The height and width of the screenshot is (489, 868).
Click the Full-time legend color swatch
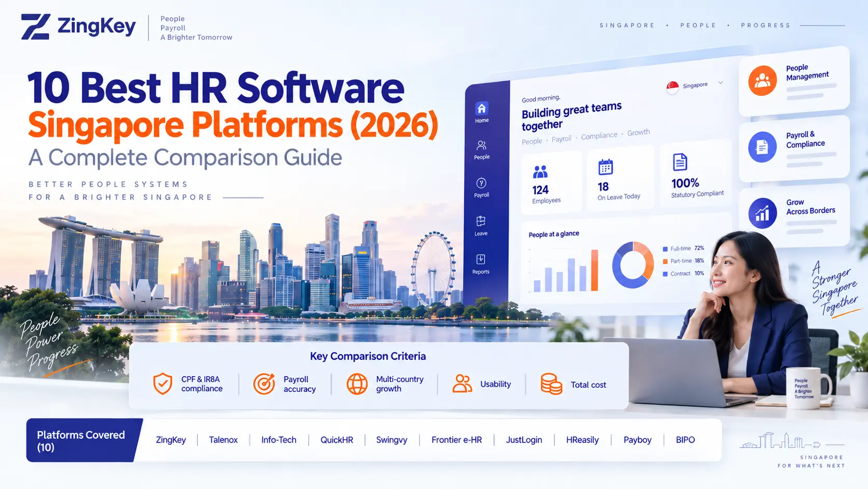(x=665, y=249)
